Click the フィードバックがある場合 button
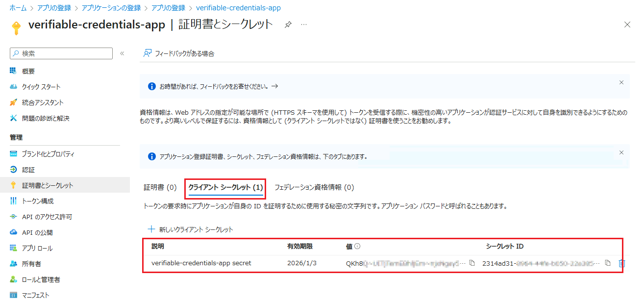The height and width of the screenshot is (302, 644). (179, 53)
